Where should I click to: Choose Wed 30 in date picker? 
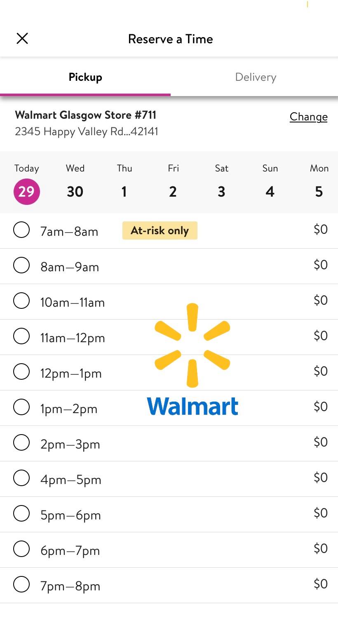click(x=75, y=192)
